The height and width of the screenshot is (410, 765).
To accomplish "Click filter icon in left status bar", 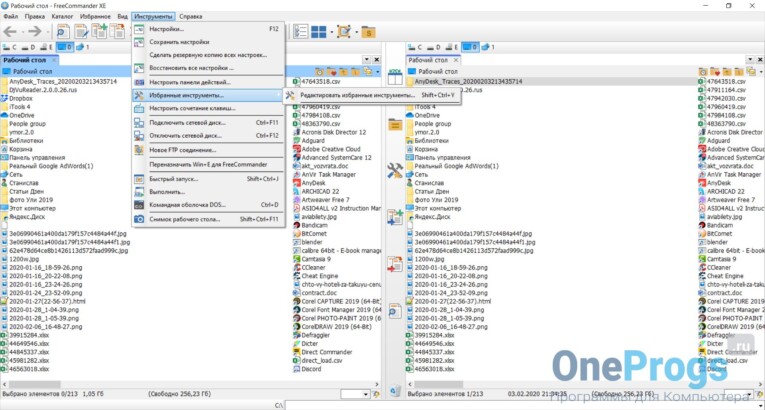I will tap(376, 394).
